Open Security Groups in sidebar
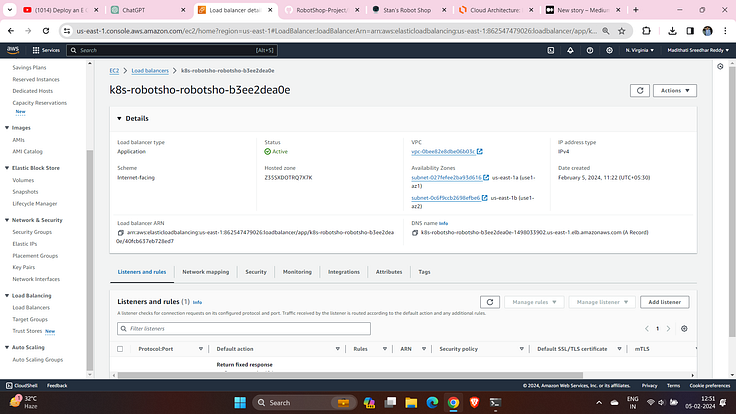Screen dimensions: 736x414 tap(32, 232)
